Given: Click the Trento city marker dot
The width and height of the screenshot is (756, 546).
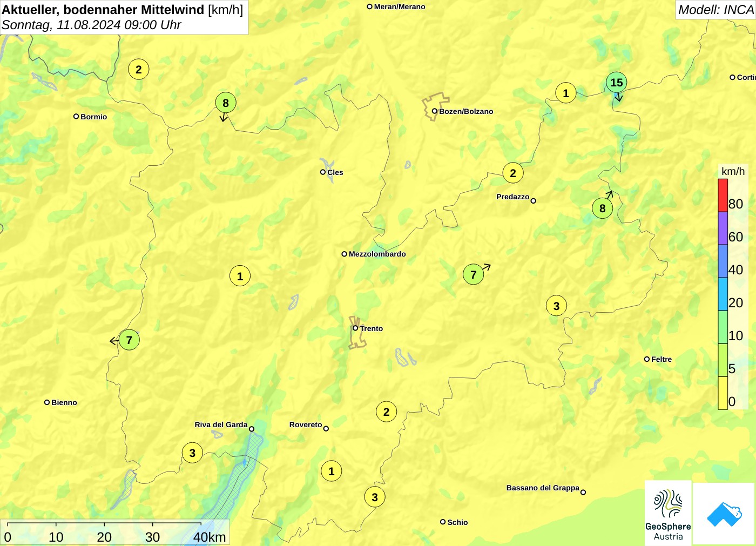Looking at the screenshot, I should tap(355, 328).
